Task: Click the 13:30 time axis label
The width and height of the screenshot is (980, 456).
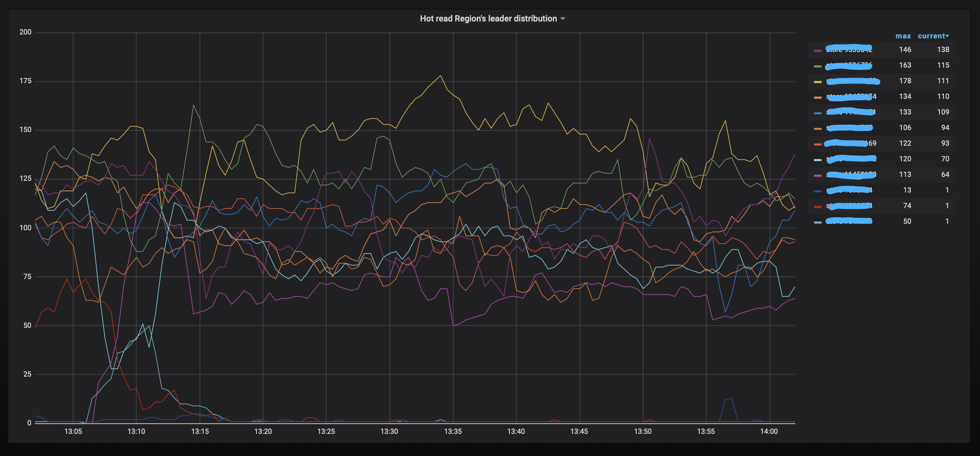Action: [389, 431]
